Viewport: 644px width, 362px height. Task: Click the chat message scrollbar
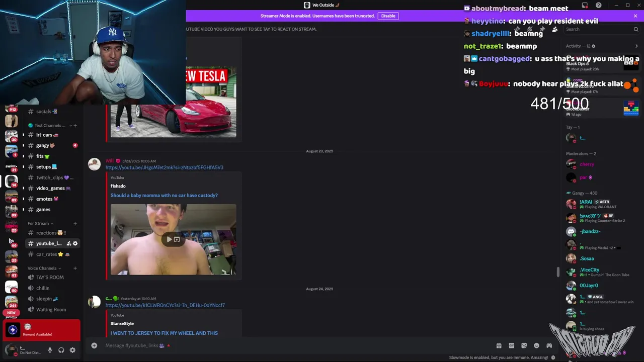(x=557, y=272)
